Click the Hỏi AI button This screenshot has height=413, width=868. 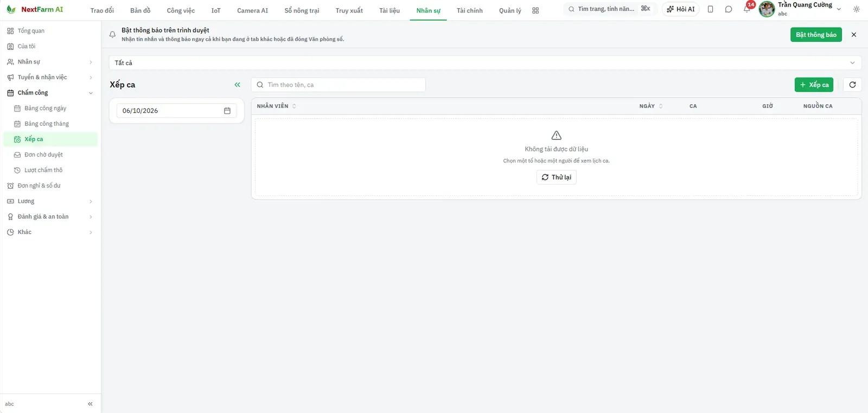tap(681, 9)
